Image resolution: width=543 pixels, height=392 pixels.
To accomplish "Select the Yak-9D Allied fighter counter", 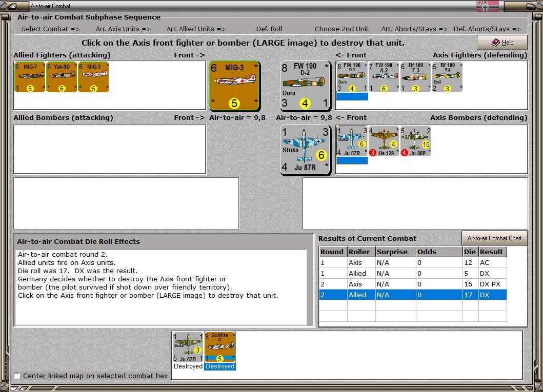I will point(62,77).
